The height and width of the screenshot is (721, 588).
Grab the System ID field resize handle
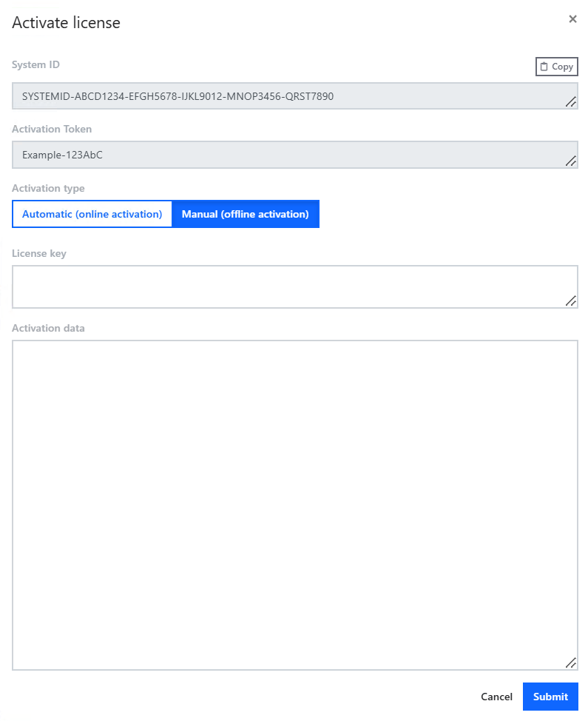pyautogui.click(x=571, y=102)
